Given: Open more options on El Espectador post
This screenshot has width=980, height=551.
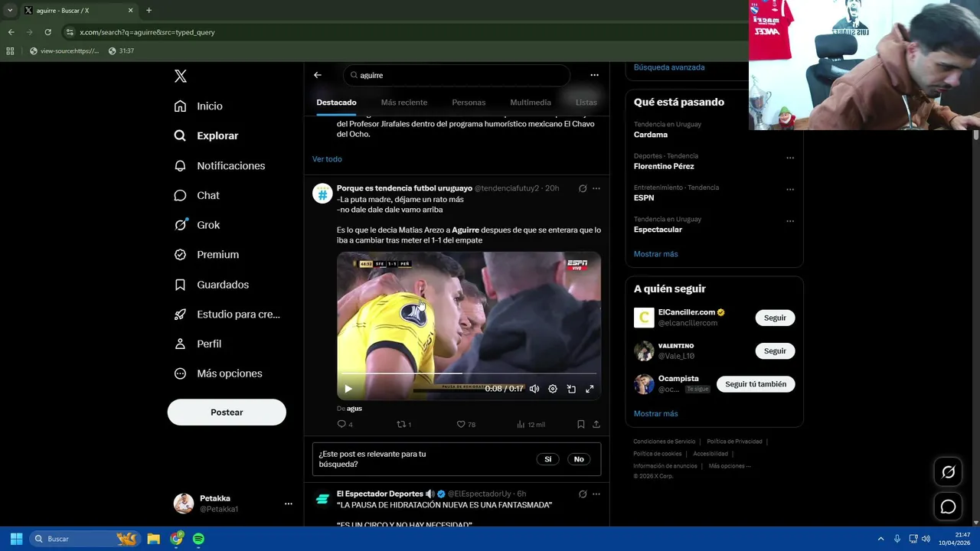Looking at the screenshot, I should [596, 494].
